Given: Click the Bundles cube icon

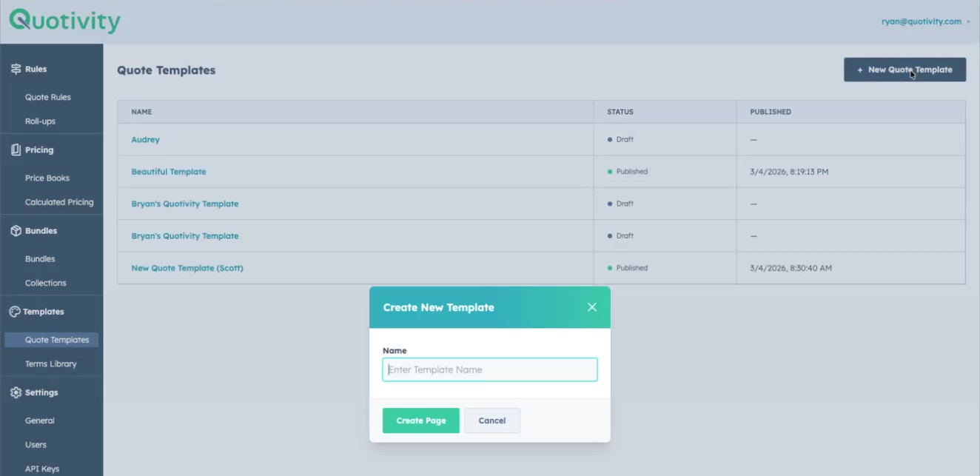Looking at the screenshot, I should tap(16, 231).
